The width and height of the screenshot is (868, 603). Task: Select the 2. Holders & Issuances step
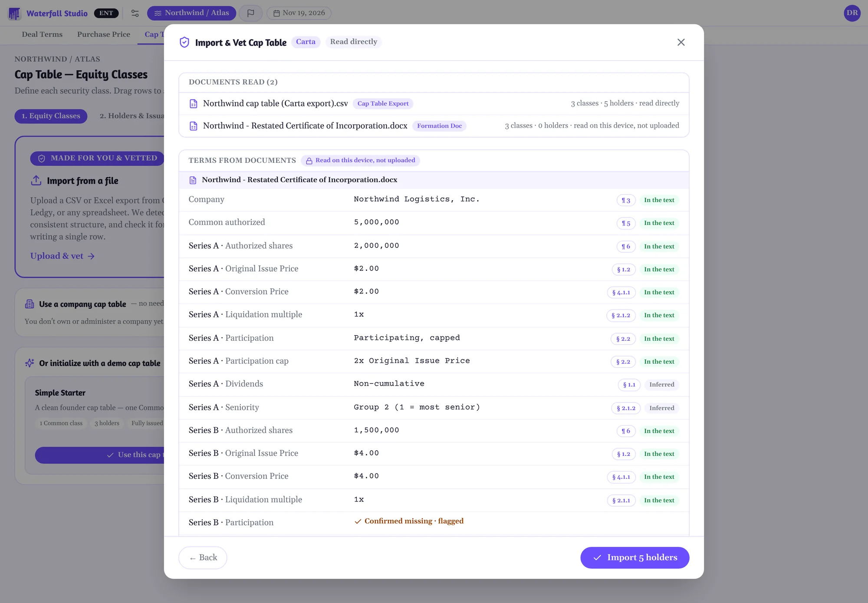click(x=132, y=116)
